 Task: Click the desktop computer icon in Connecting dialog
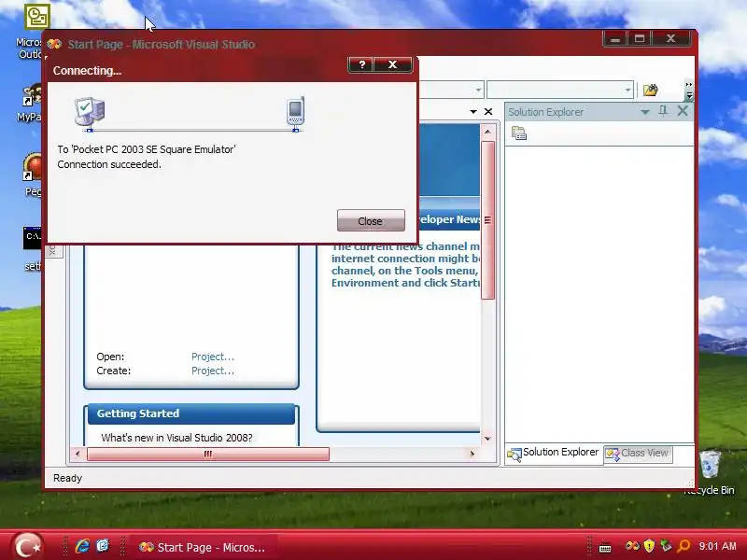tap(89, 113)
